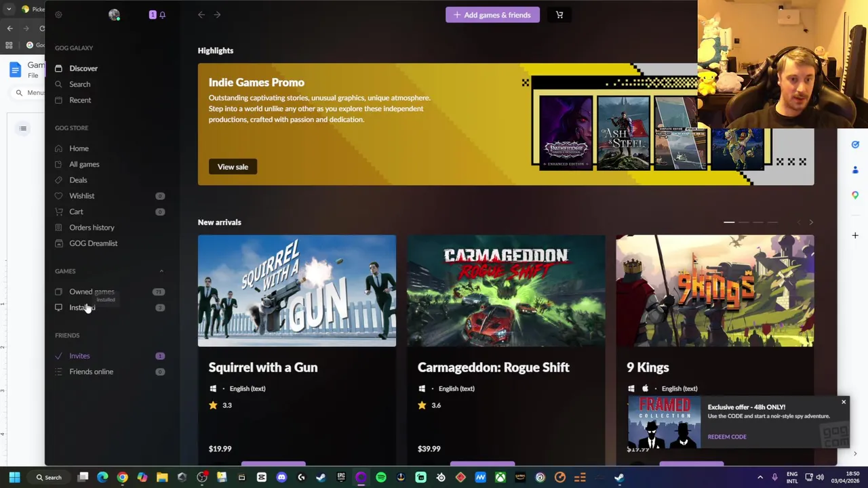Click Add games & friends button
The image size is (868, 488).
point(492,15)
